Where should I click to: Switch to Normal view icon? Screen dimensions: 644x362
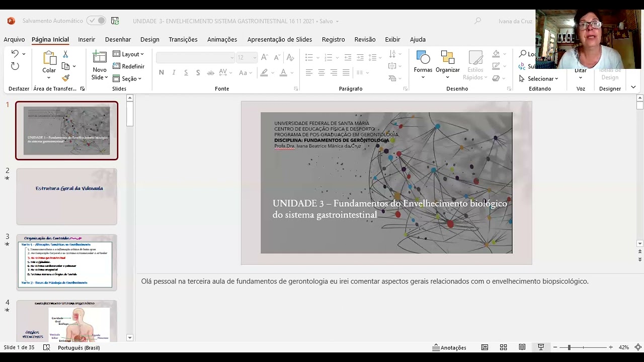tap(485, 347)
